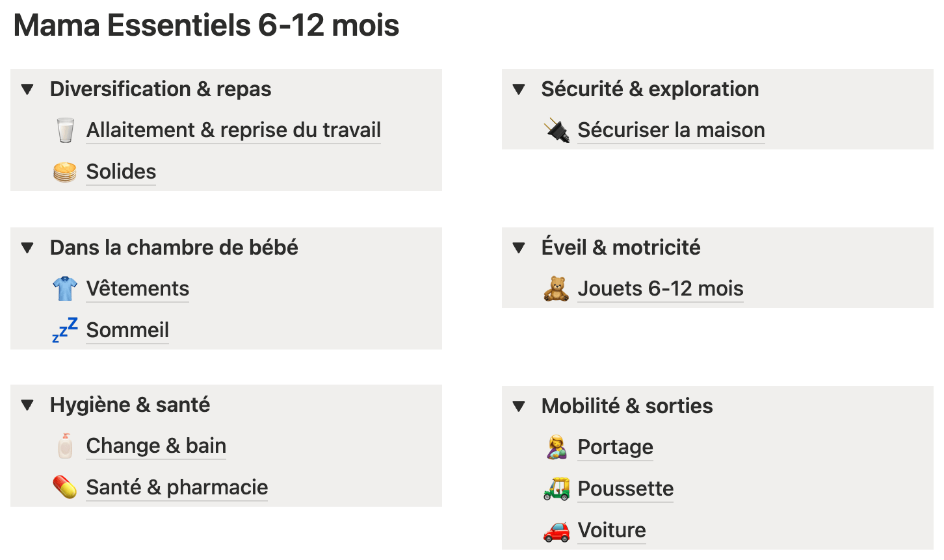Click the blue shirt icon beside Vêtements
Image resolution: width=944 pixels, height=560 pixels.
point(65,289)
